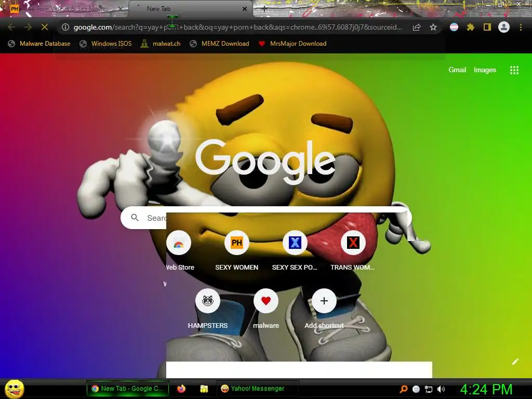Open the red X shortcut tile
Viewport: 532px width, 399px height.
(353, 250)
